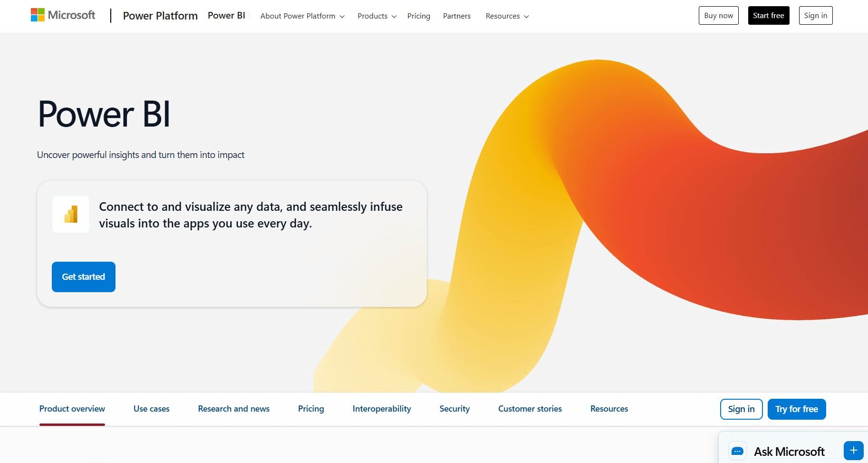This screenshot has width=868, height=463.
Task: Go to the Partners page
Action: (x=456, y=16)
